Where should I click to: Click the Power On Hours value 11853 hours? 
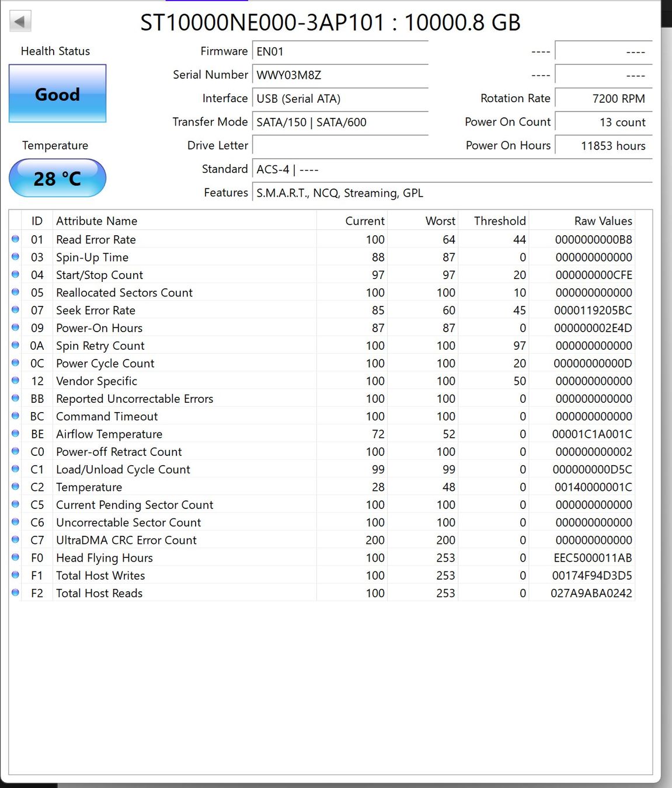pos(604,146)
